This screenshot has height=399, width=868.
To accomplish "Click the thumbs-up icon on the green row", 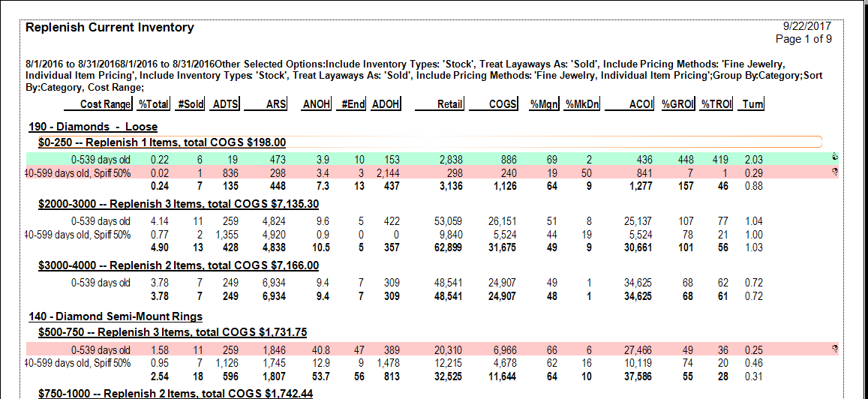I will point(834,158).
